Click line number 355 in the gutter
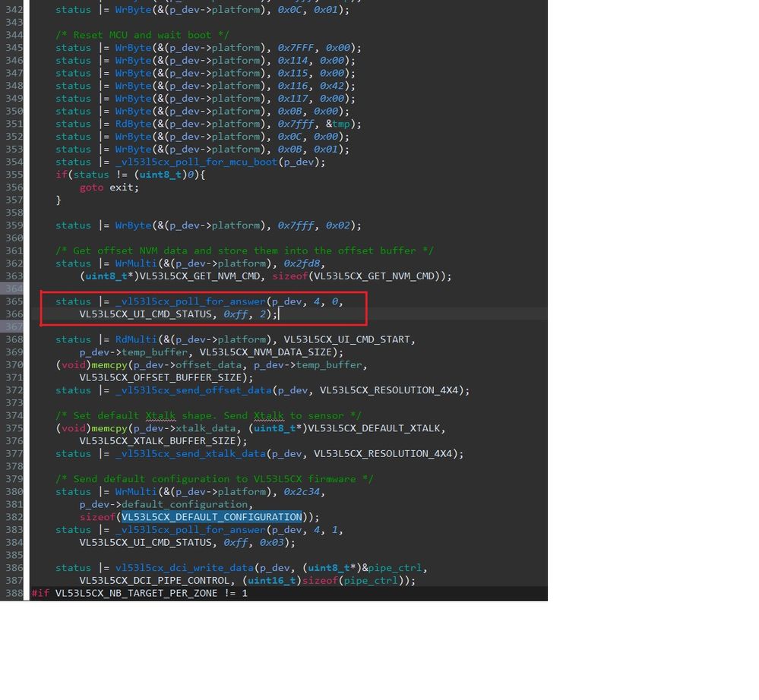The width and height of the screenshot is (759, 700). click(x=14, y=175)
